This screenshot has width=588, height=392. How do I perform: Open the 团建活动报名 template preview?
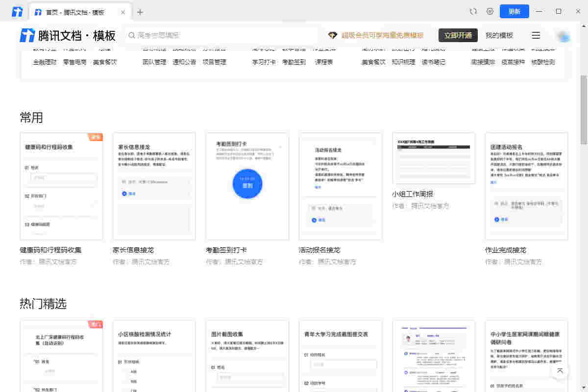pos(526,186)
